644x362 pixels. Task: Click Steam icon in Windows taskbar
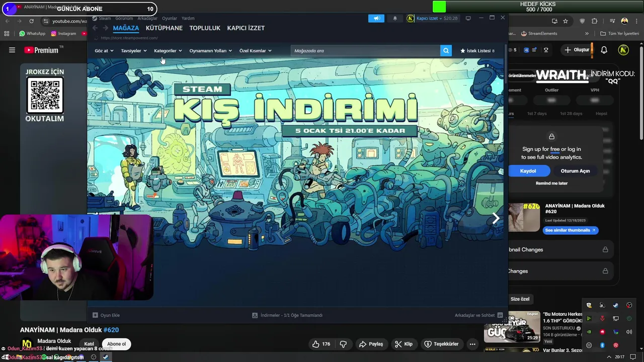click(105, 357)
